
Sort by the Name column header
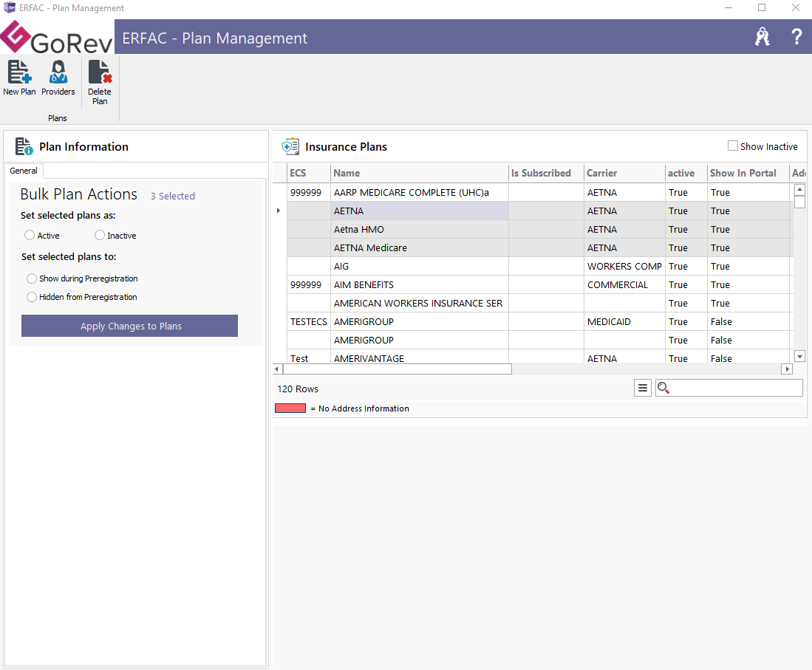(420, 173)
